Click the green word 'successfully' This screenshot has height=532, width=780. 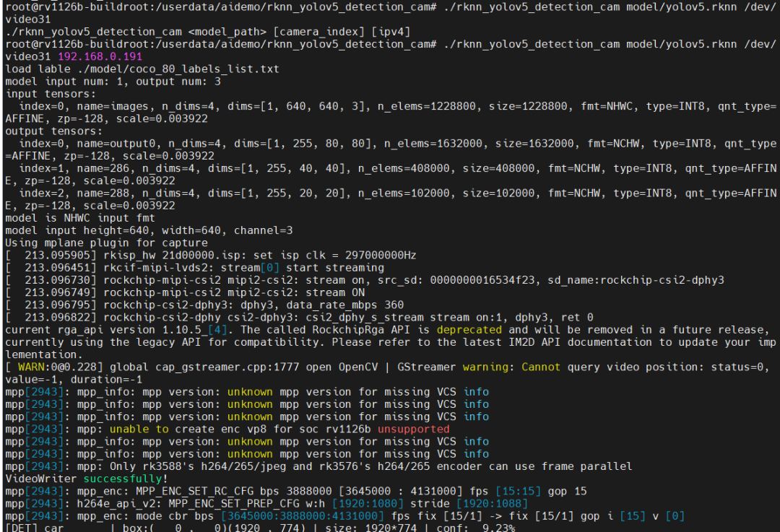(122, 479)
